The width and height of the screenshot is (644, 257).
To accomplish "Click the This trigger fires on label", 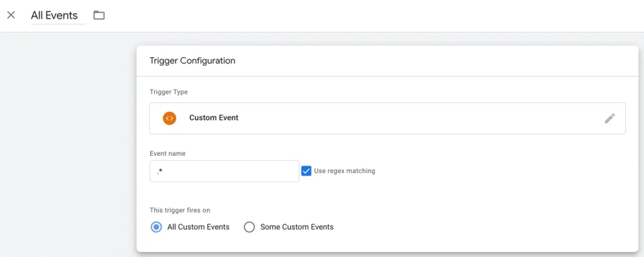I will (x=180, y=211).
